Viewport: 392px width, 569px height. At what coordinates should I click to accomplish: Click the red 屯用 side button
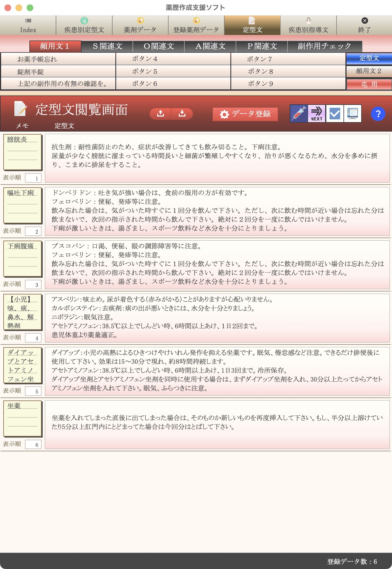click(x=369, y=84)
